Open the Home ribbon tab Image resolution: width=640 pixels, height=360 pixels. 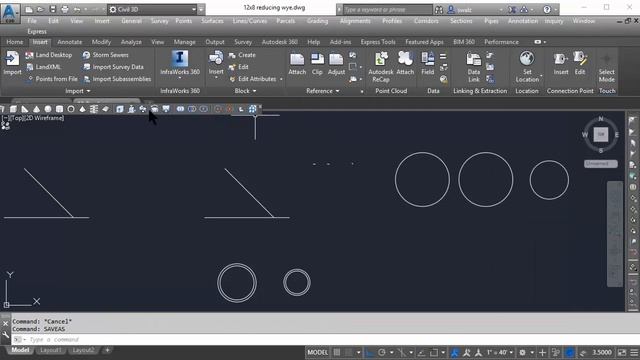click(15, 42)
